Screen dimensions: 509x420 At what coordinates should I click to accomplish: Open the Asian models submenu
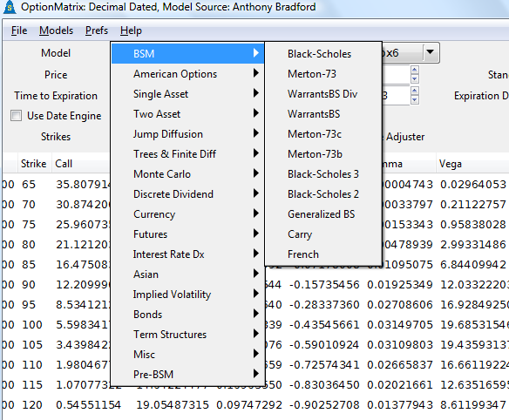187,274
